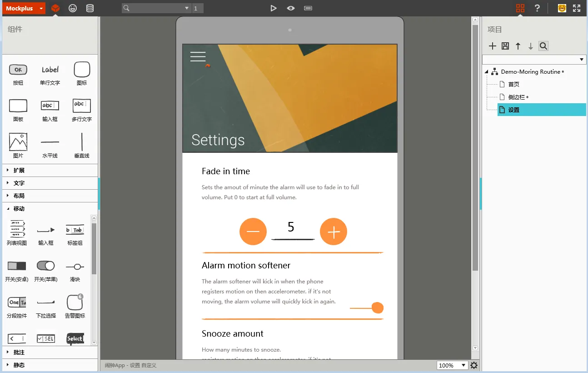Select the 告警图标 alert badge component

(75, 306)
